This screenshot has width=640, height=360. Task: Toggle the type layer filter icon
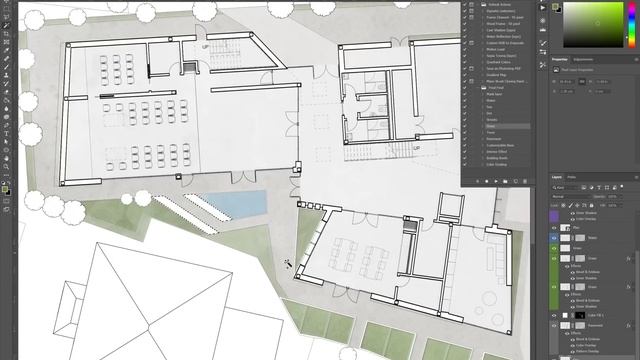(x=599, y=187)
